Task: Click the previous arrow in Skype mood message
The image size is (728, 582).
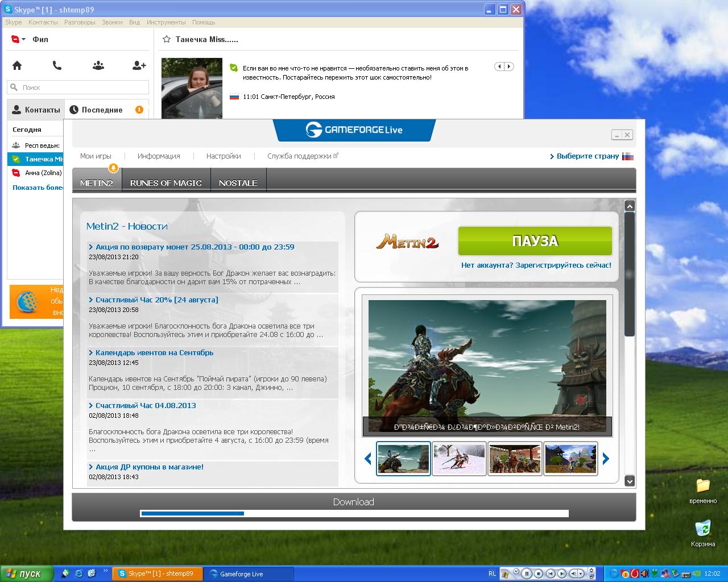Action: tap(500, 66)
